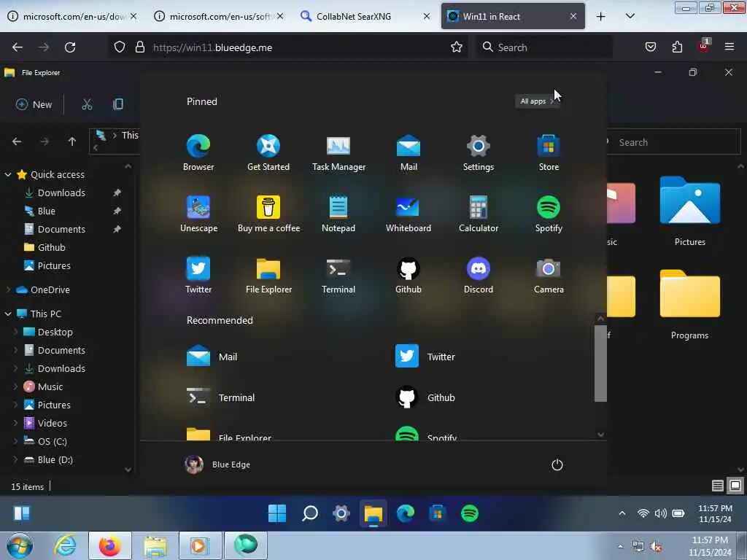Expand the OneDrive tree node
Screen dimensions: 747x560
[8, 289]
